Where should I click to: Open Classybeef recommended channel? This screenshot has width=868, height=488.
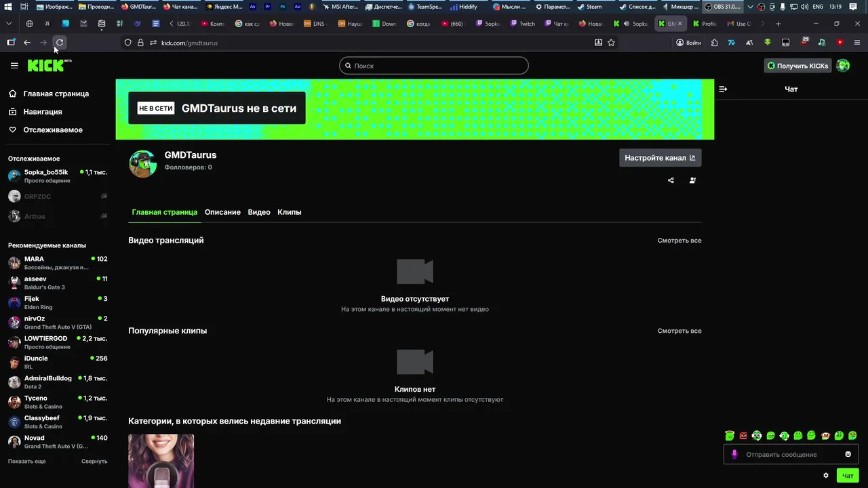click(x=58, y=422)
